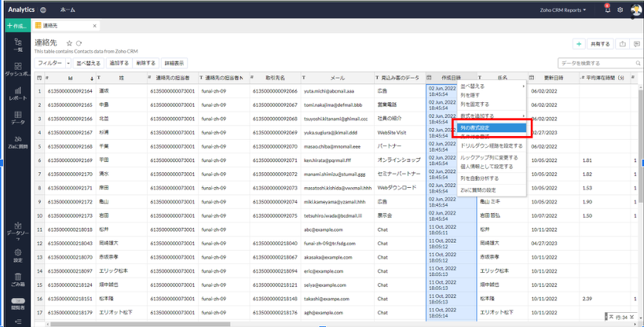Close the 連絡先 tab

click(x=94, y=26)
